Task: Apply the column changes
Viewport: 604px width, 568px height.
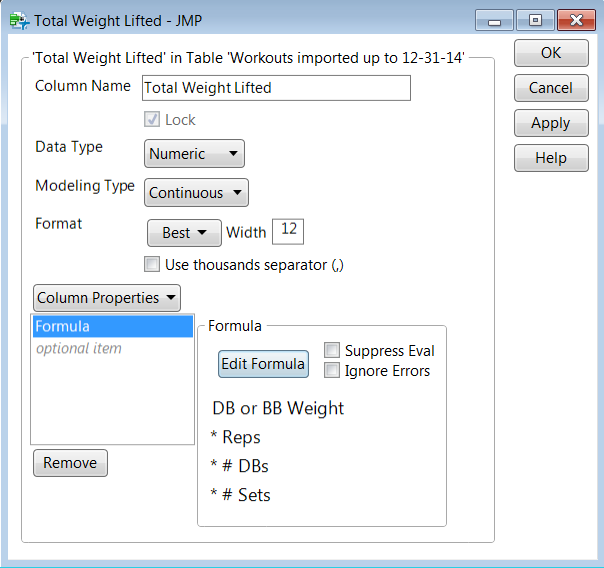Action: pos(550,123)
